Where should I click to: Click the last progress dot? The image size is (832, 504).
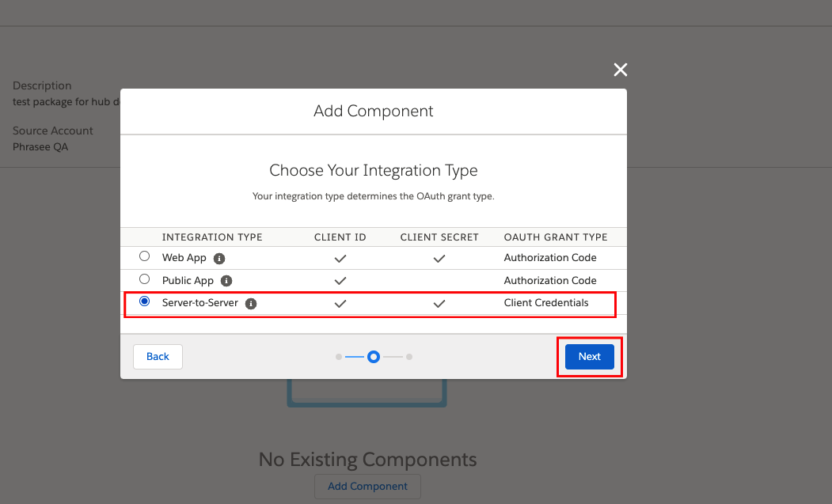[x=409, y=357]
